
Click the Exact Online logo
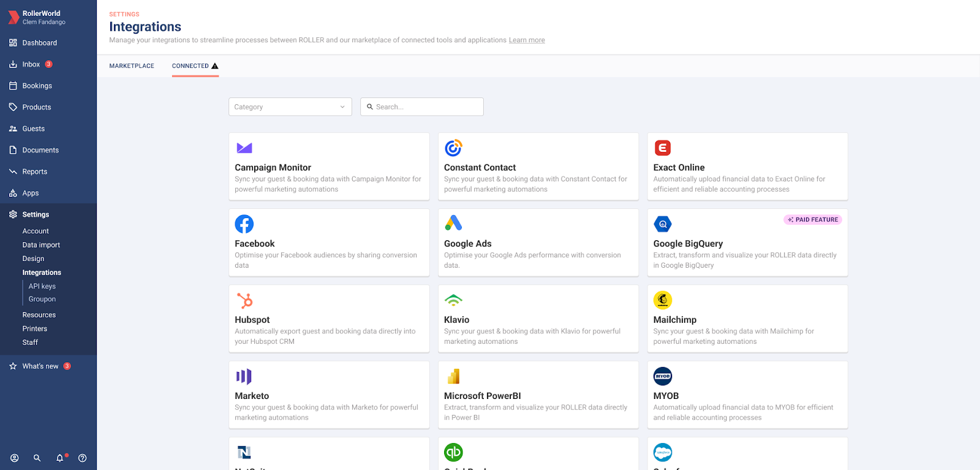point(663,148)
